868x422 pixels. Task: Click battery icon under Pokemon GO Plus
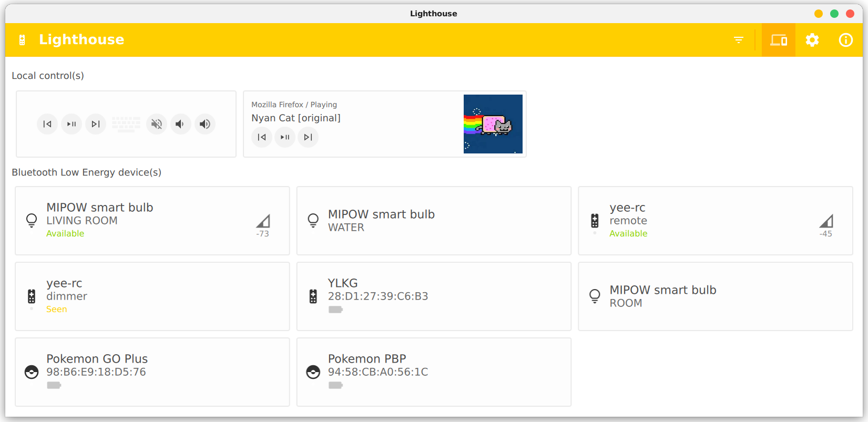54,385
